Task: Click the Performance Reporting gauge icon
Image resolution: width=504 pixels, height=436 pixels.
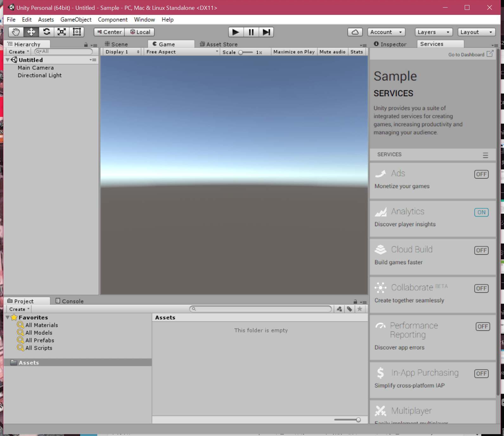Action: tap(380, 326)
